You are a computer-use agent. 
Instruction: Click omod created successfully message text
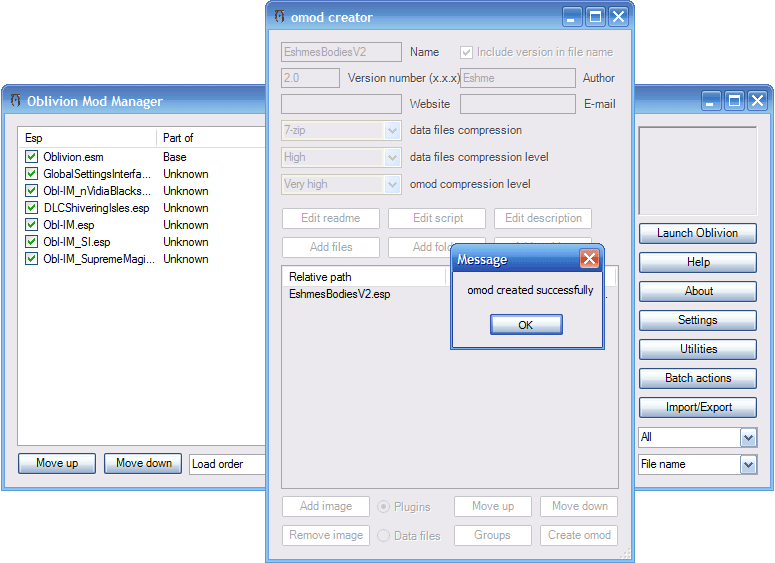pos(530,290)
